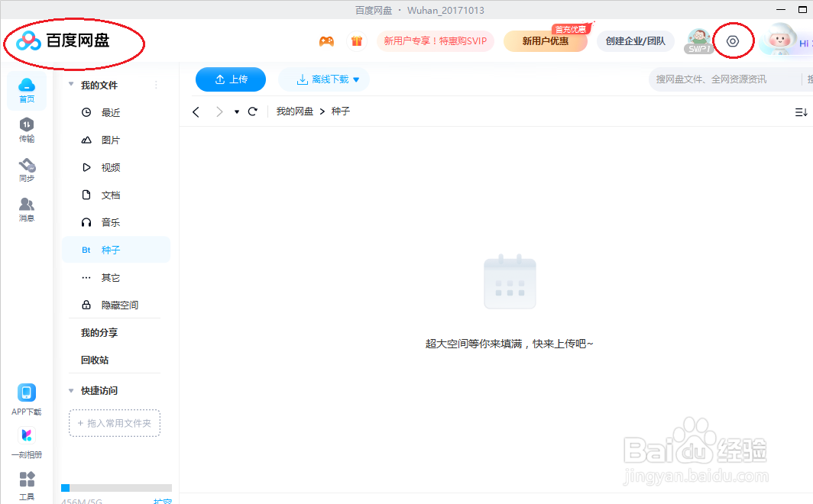Change sort order with the sort icon
Image resolution: width=813 pixels, height=504 pixels.
(x=801, y=112)
